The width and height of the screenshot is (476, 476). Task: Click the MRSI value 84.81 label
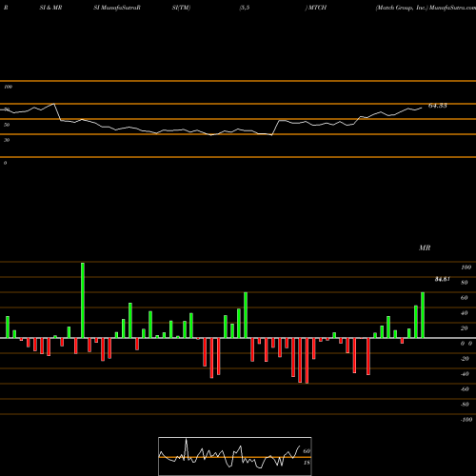[443, 279]
